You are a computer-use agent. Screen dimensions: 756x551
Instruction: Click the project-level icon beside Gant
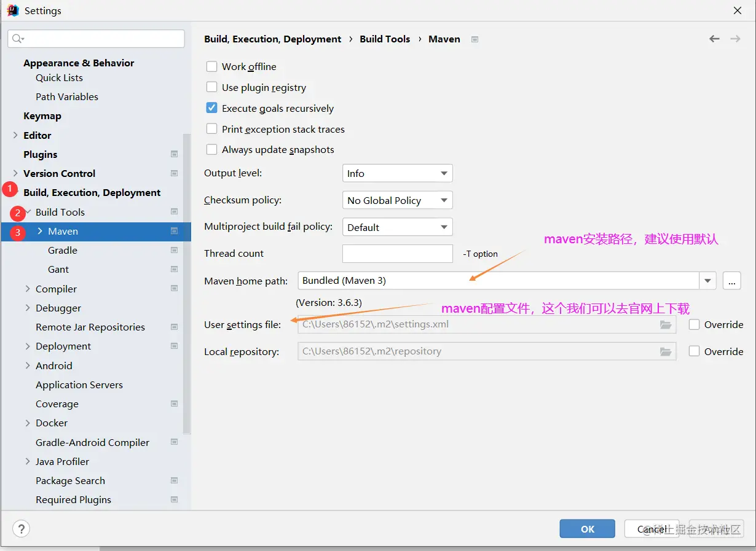175,269
